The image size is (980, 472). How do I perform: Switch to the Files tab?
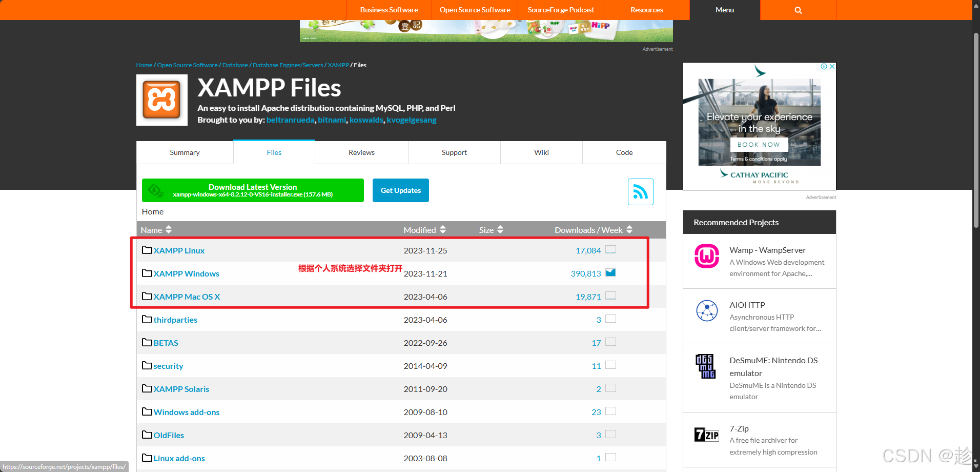click(x=274, y=152)
